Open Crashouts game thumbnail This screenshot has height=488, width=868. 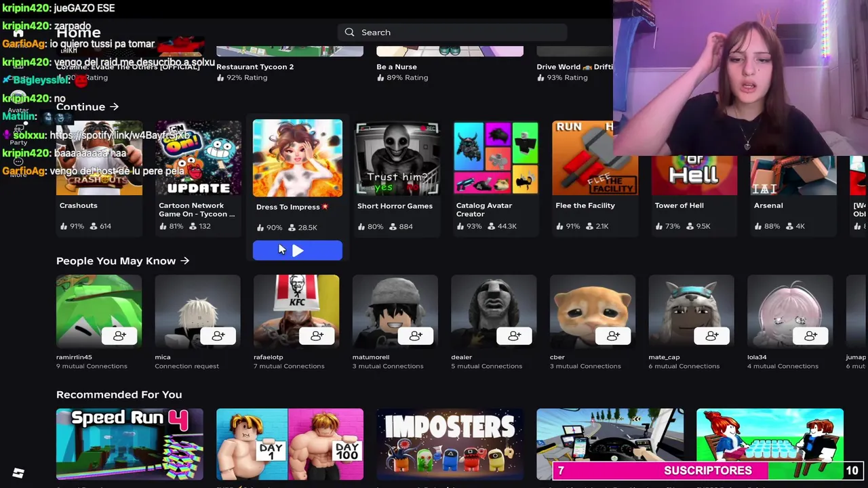click(99, 158)
